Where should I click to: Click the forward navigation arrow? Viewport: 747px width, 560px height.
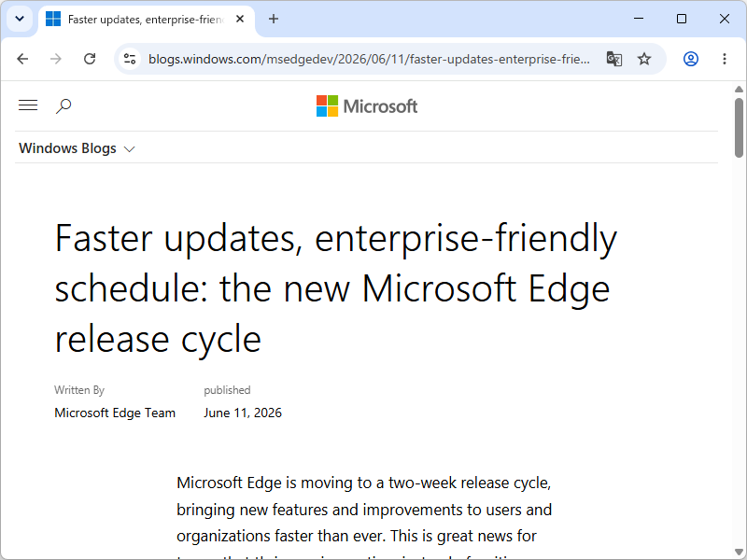56,59
